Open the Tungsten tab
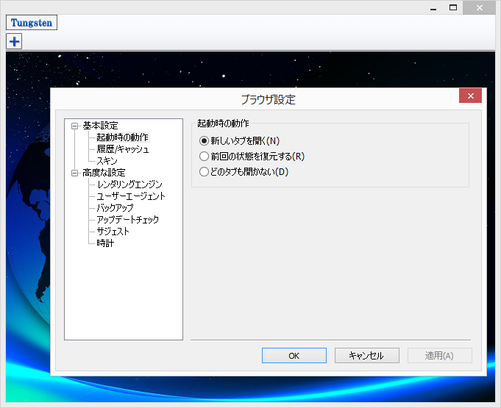This screenshot has height=408, width=501. [x=32, y=23]
